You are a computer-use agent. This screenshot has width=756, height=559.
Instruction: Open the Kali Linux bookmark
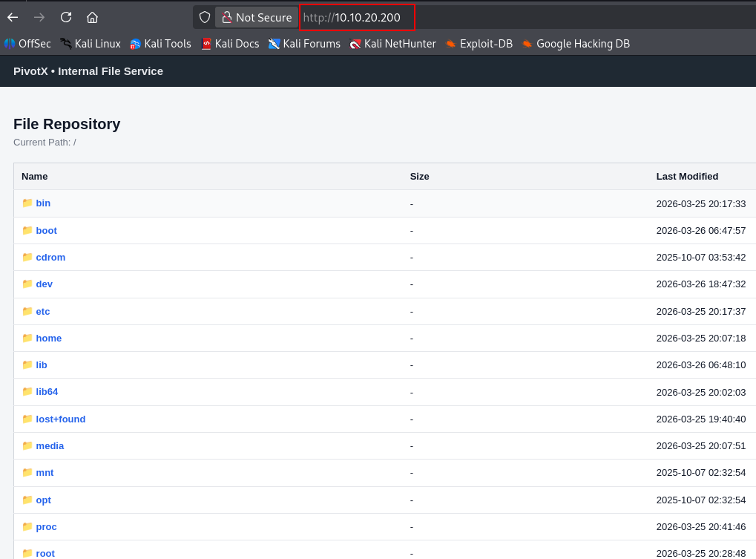[91, 44]
